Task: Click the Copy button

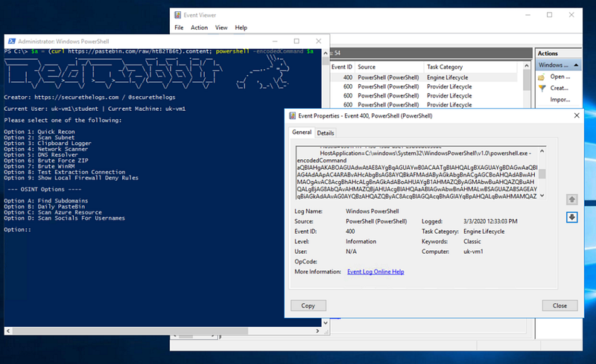Action: pos(308,305)
